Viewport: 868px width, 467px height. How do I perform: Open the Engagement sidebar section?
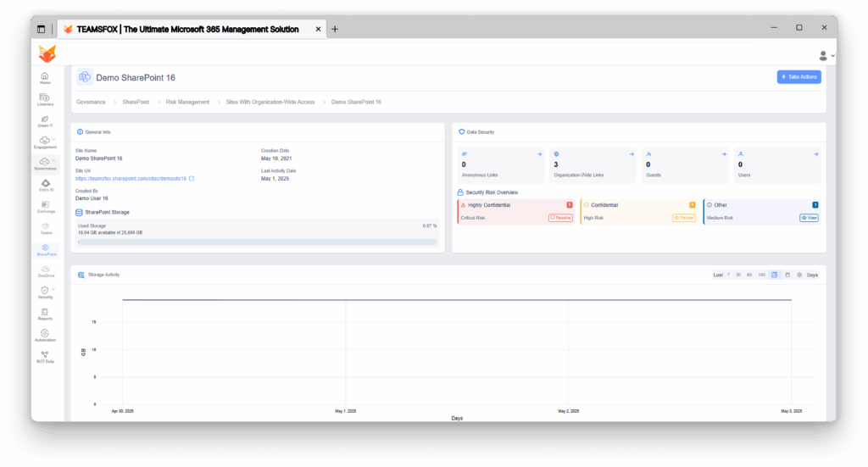(45, 142)
